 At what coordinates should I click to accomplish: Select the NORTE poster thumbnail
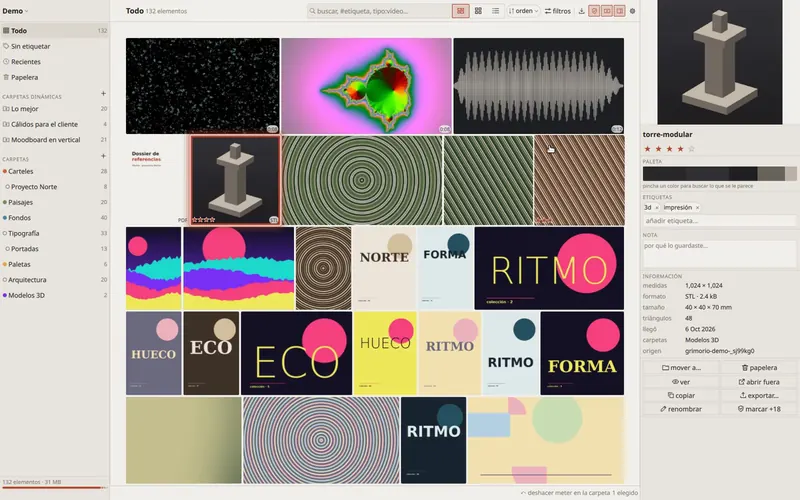coord(384,268)
